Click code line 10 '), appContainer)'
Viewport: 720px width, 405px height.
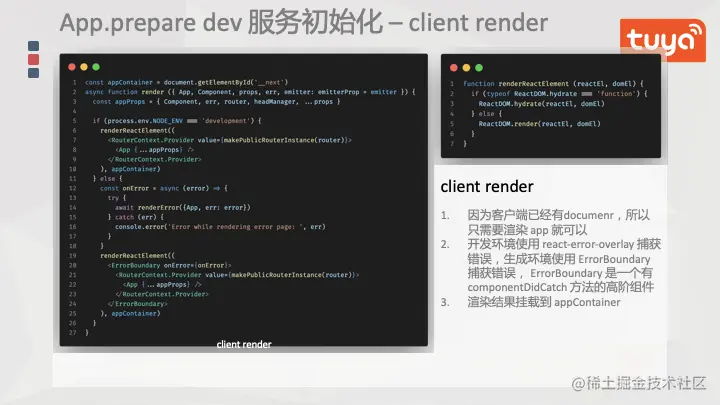pyautogui.click(x=130, y=169)
